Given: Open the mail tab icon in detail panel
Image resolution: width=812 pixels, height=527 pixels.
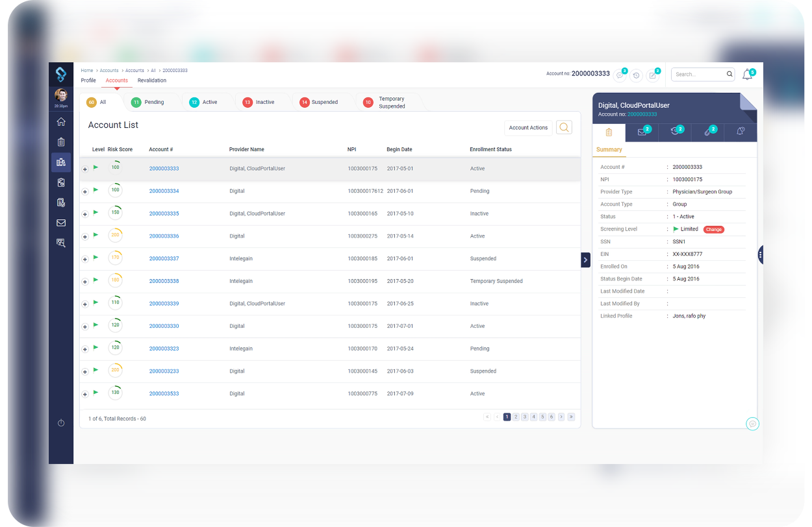Looking at the screenshot, I should coord(642,132).
